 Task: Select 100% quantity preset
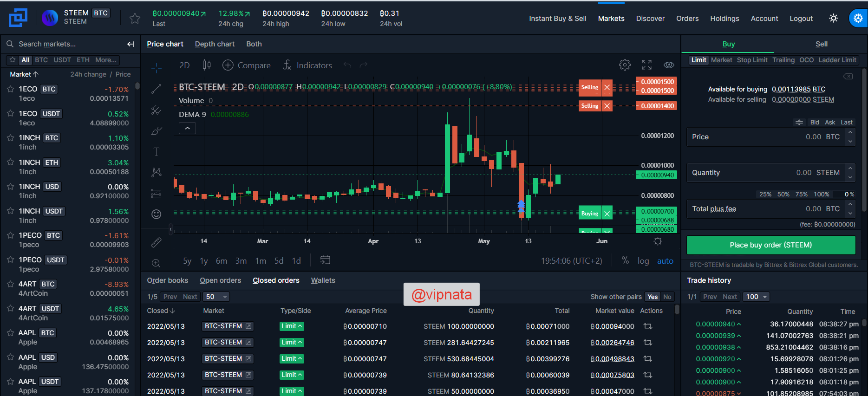(822, 195)
